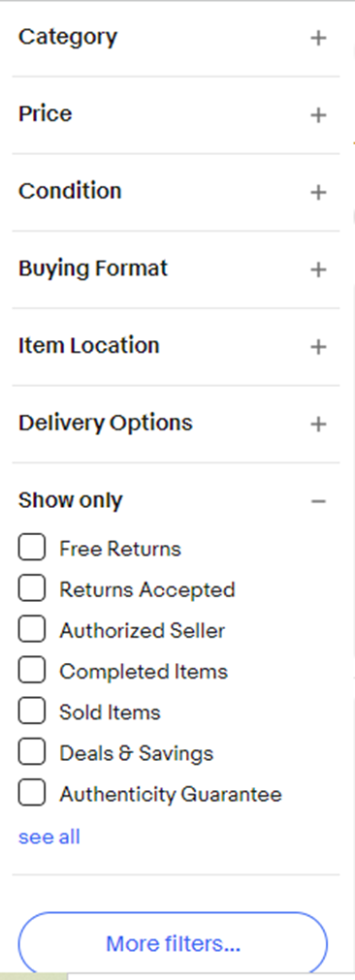Expand the Condition filter plus icon
The width and height of the screenshot is (355, 980).
(x=318, y=192)
